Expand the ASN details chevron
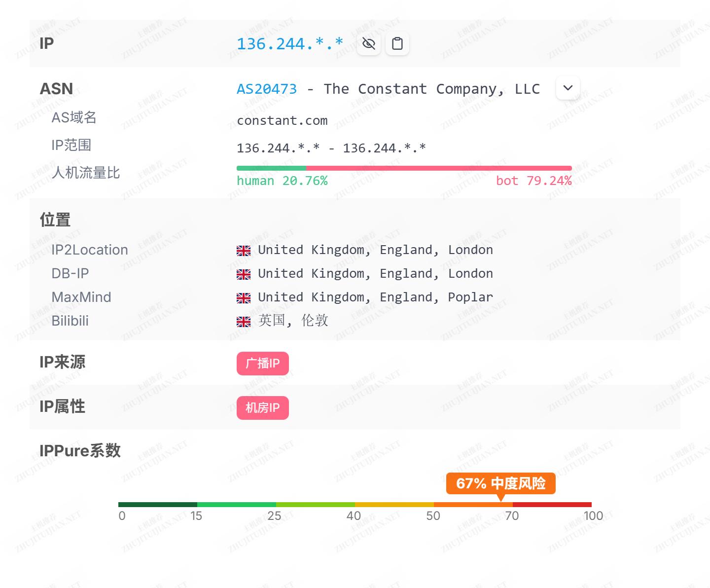Screen dimensions: 710x588 (x=568, y=88)
